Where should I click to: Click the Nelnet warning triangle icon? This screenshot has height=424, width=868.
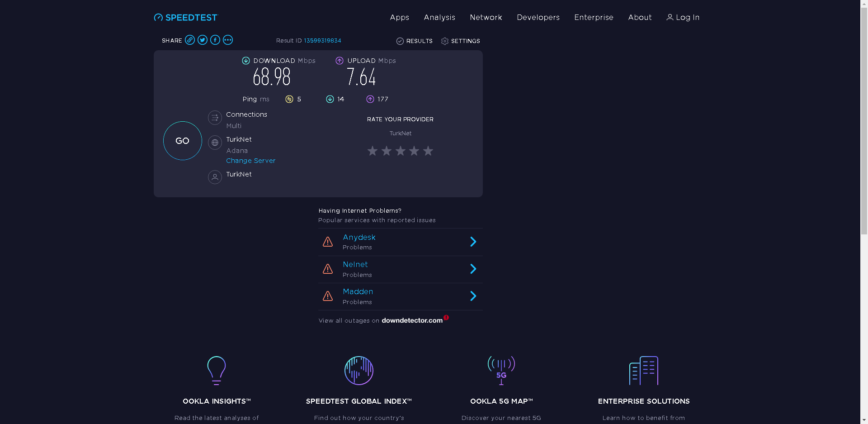(x=328, y=269)
